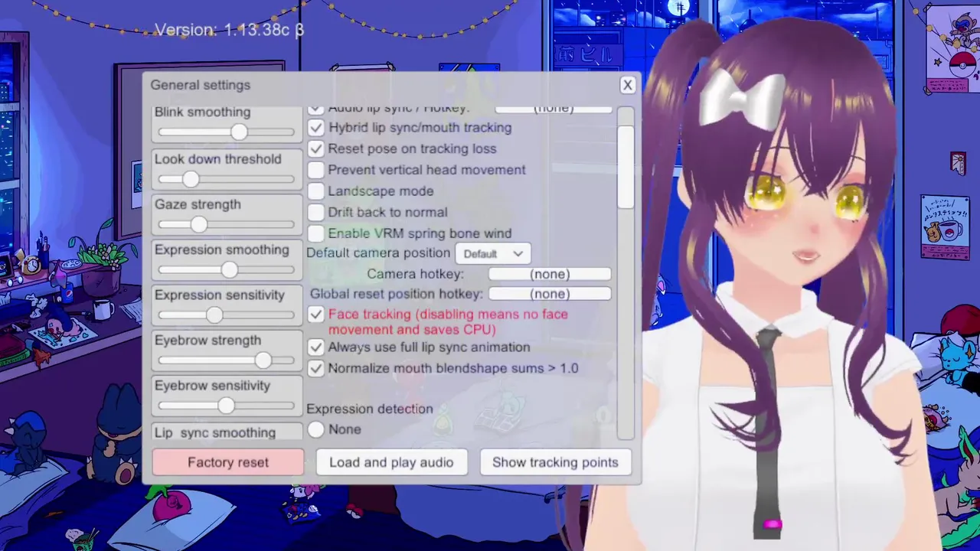
Task: Enable Drift back to normal
Action: 316,213
